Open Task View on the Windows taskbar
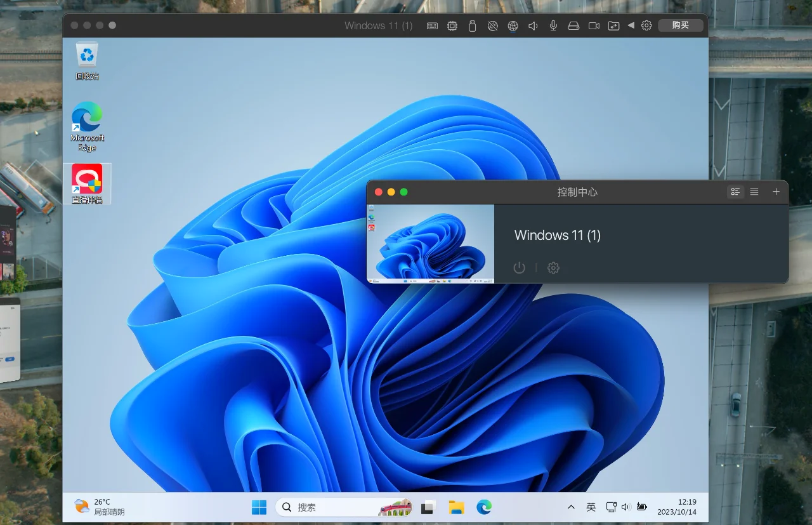The width and height of the screenshot is (812, 525). coord(428,507)
